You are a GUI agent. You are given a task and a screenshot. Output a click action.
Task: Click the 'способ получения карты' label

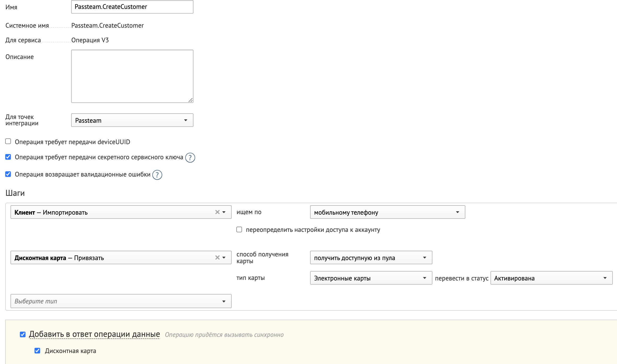tap(262, 258)
